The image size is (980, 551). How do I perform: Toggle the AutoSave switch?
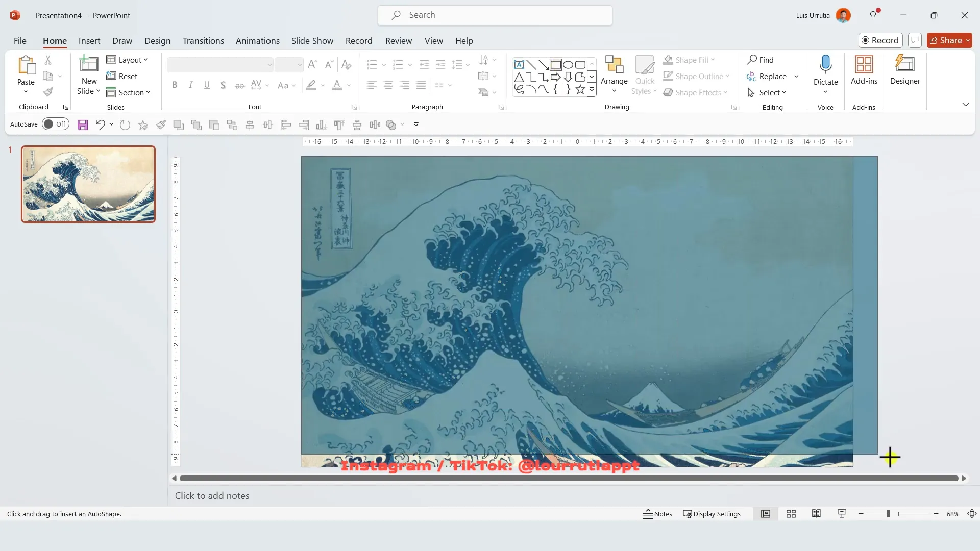point(55,124)
